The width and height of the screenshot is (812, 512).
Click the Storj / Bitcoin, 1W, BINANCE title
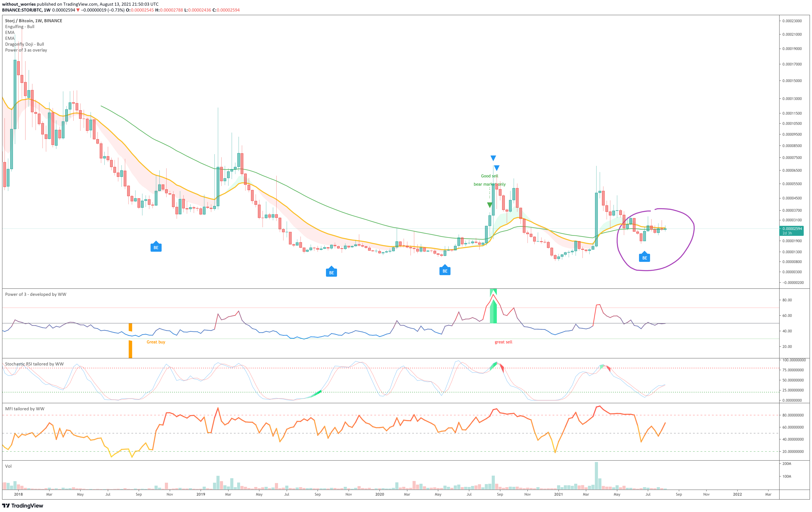(34, 21)
